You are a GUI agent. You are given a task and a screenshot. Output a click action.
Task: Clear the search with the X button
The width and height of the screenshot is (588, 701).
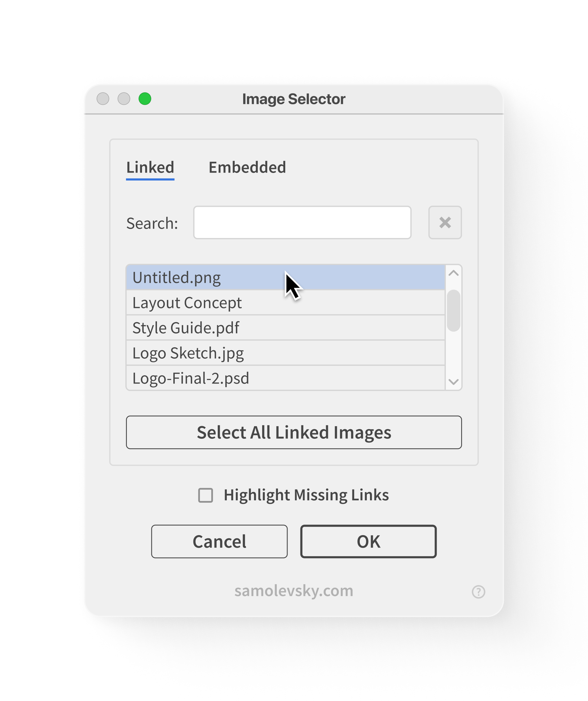point(445,222)
